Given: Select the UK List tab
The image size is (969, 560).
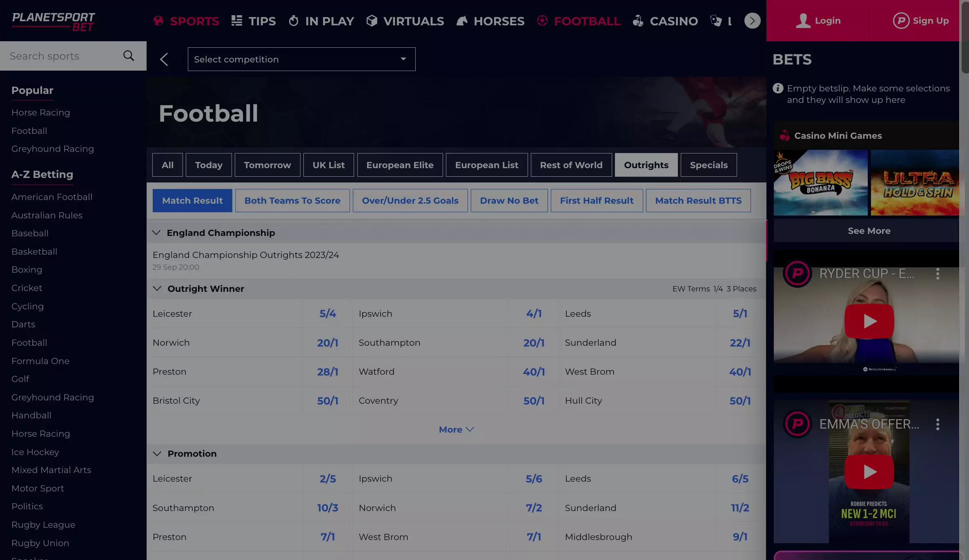Looking at the screenshot, I should [x=328, y=165].
